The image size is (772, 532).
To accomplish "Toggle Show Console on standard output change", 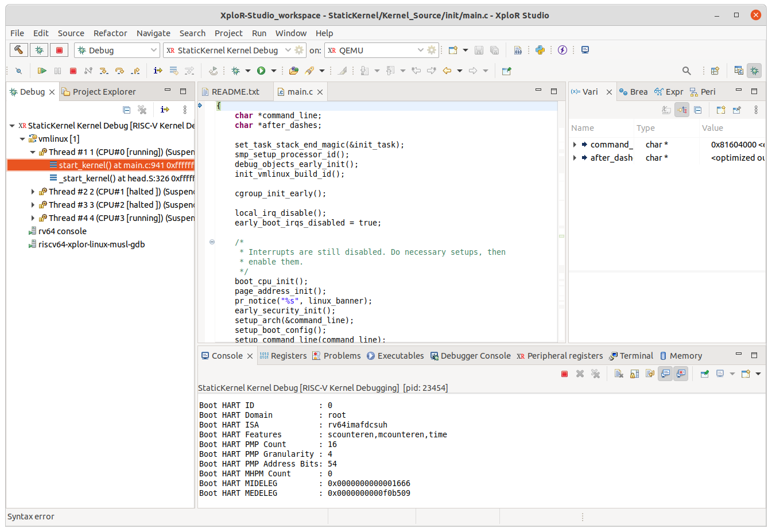I will 665,374.
